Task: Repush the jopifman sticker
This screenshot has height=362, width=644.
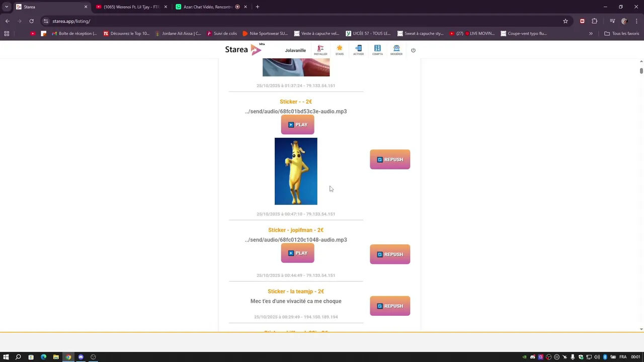Action: click(390, 254)
